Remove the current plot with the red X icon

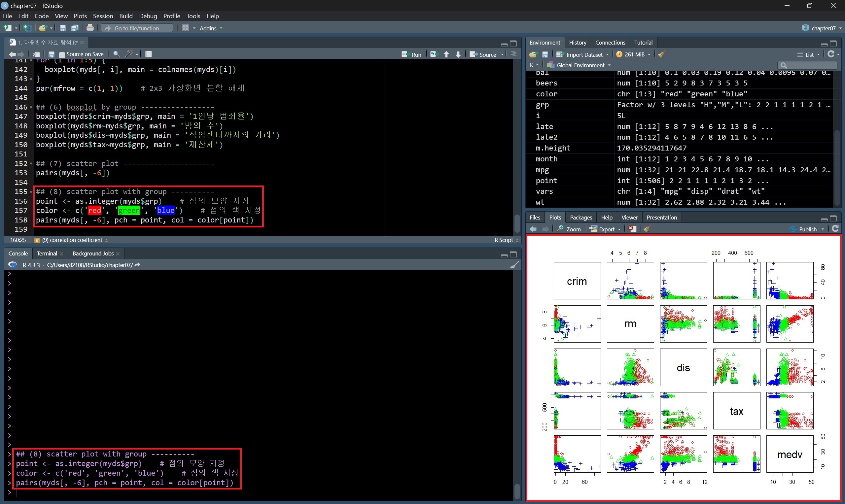click(632, 229)
